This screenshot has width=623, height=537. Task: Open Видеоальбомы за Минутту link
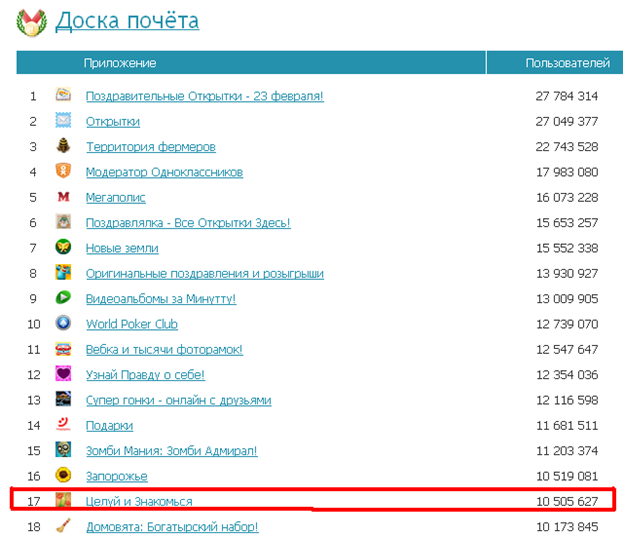point(161,299)
